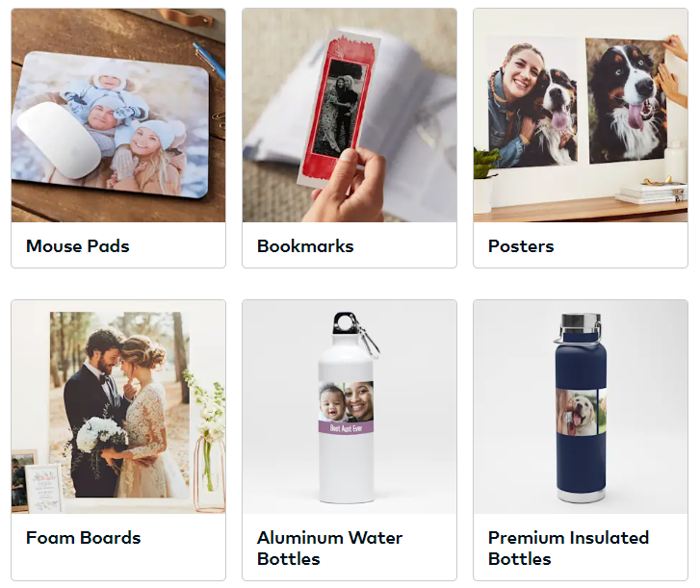Open the Bookmarks product image
700x588 pixels.
(x=350, y=115)
